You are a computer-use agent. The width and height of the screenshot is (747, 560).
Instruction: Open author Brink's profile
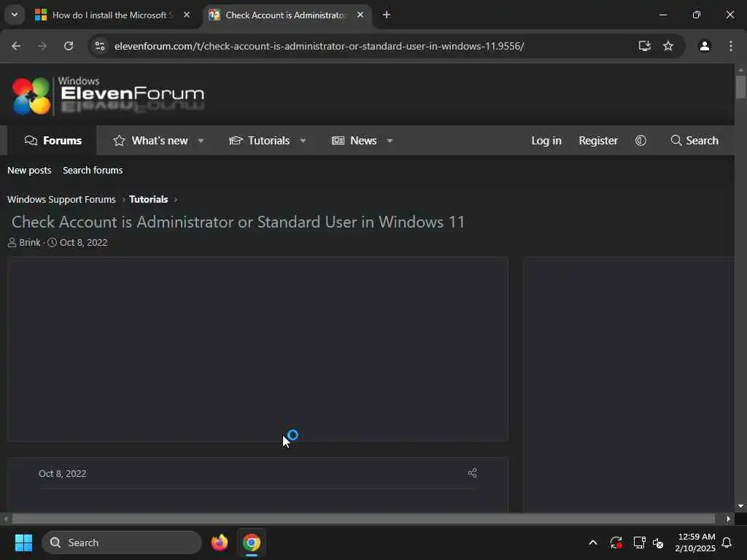pos(29,242)
